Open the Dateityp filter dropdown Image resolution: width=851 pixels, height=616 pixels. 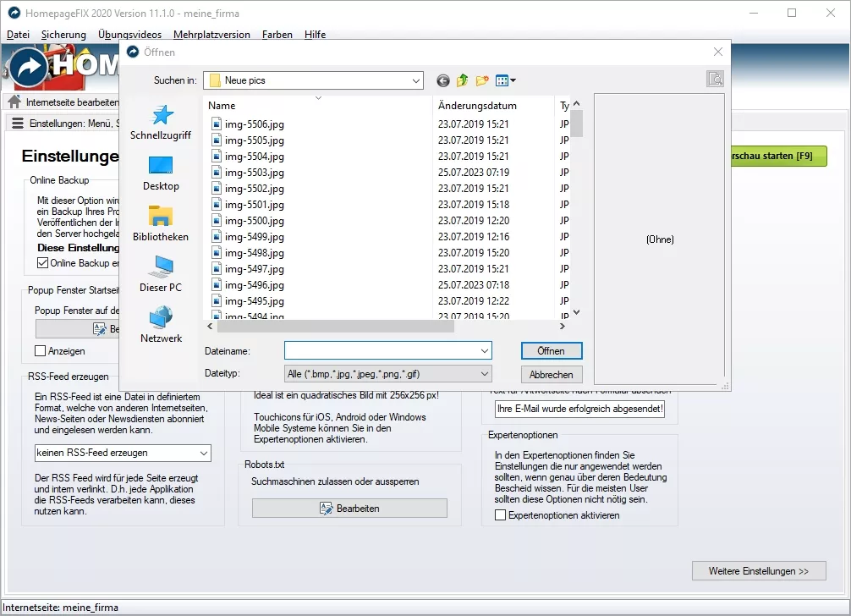pyautogui.click(x=485, y=373)
